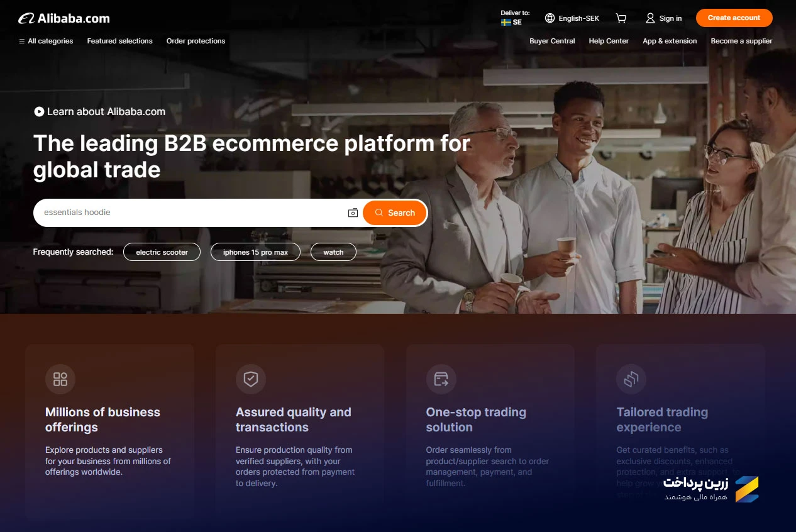The height and width of the screenshot is (532, 796).
Task: Click the arrow-box icon above One-stop trading solution
Action: pyautogui.click(x=441, y=379)
